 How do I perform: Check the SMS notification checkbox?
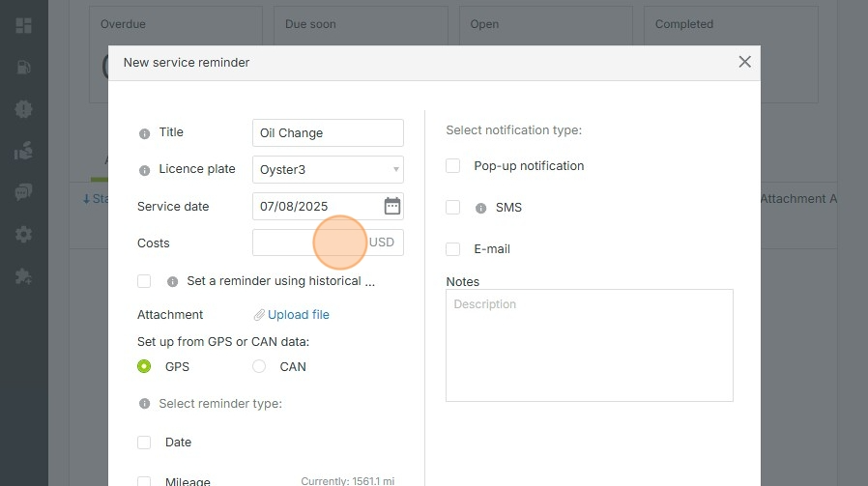(452, 207)
